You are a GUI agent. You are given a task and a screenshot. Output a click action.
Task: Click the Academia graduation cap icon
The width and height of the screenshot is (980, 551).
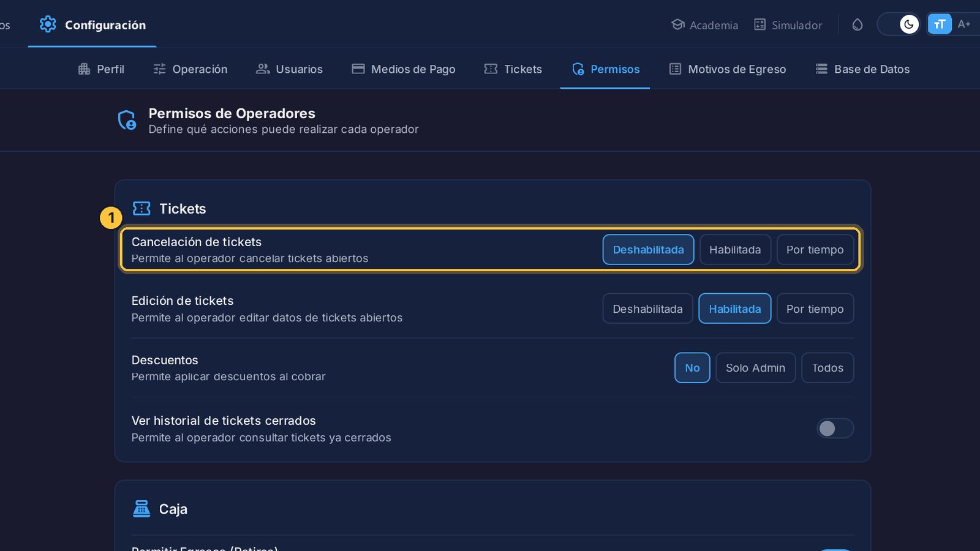tap(677, 24)
